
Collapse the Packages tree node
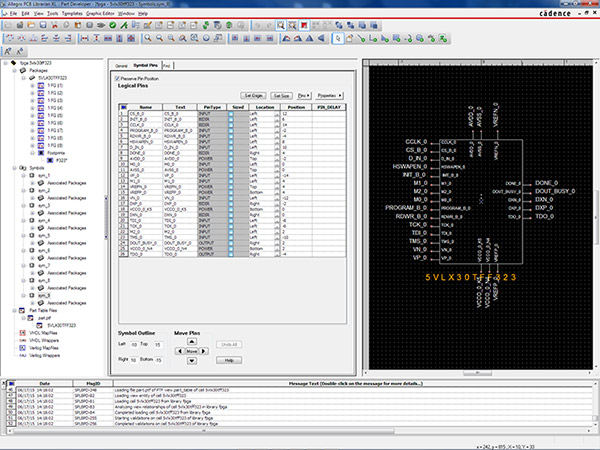coord(15,70)
